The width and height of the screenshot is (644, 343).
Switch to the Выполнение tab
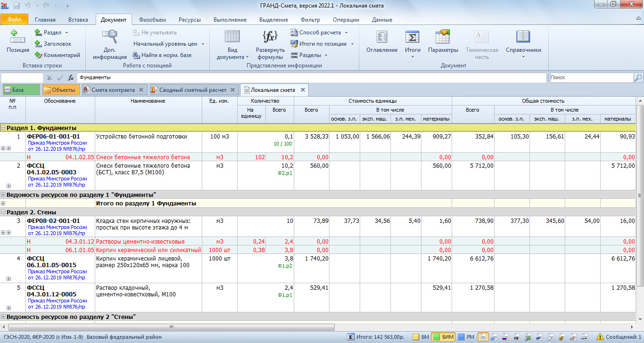tap(230, 20)
